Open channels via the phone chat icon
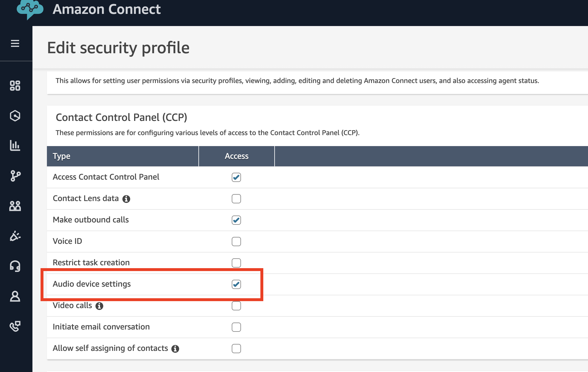 click(x=15, y=326)
